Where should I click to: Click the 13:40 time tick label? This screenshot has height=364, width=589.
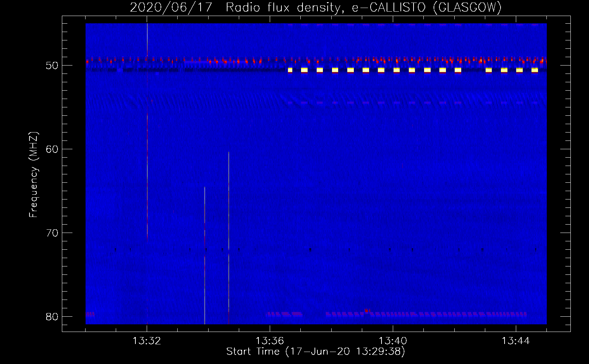(x=393, y=341)
